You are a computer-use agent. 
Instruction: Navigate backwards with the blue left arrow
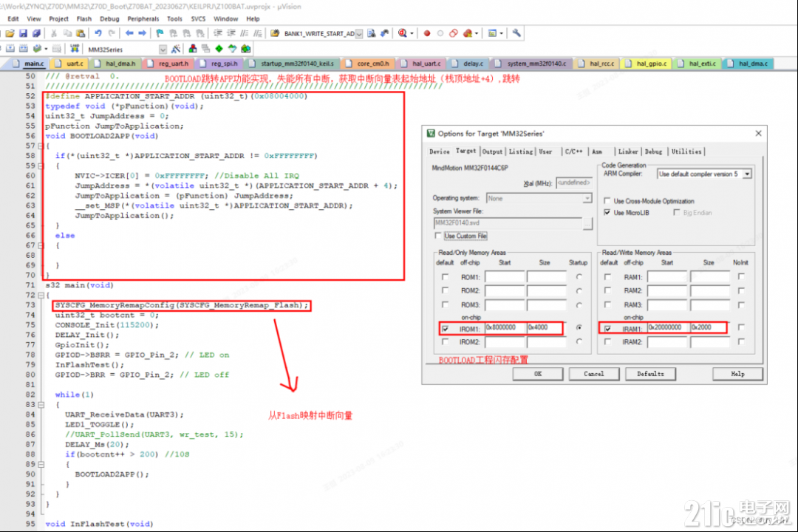pos(129,33)
